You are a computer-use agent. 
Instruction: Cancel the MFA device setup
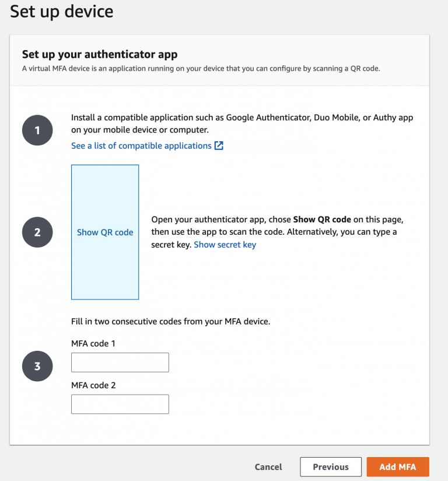(x=268, y=466)
